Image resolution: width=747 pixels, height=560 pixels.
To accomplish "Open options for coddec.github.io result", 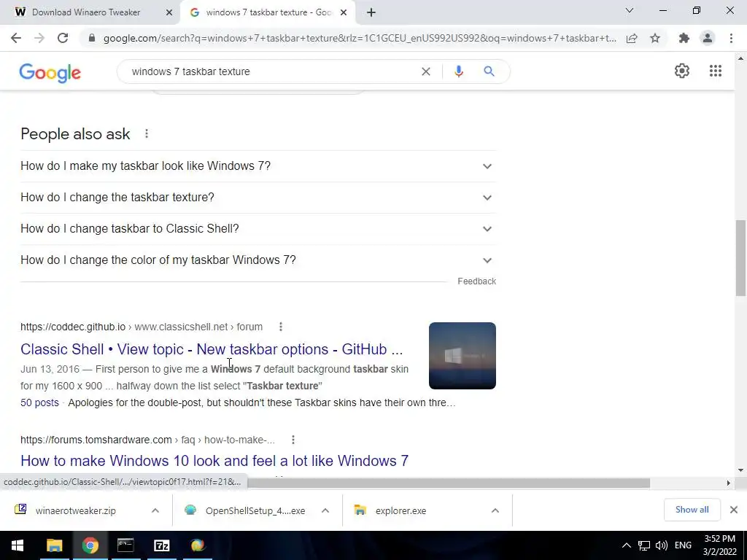I will click(x=281, y=327).
